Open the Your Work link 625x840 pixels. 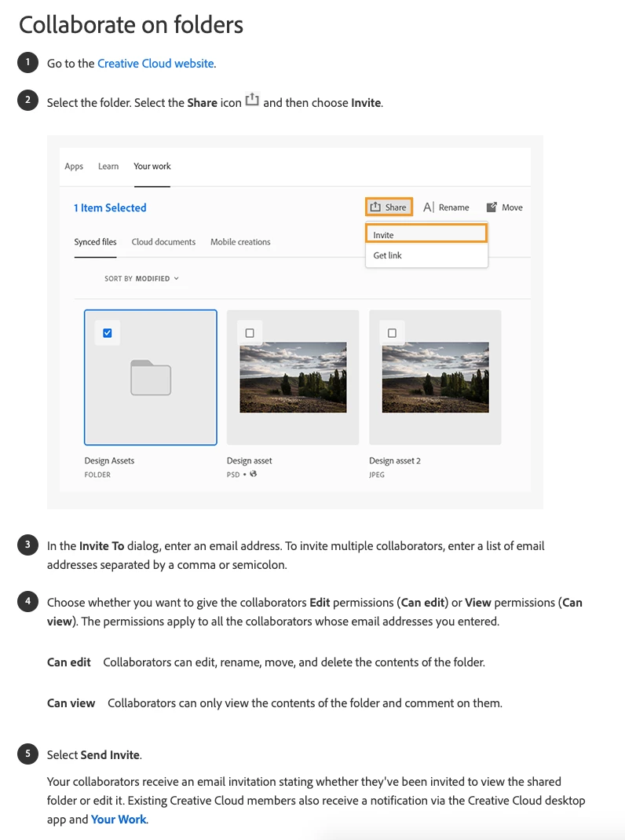click(x=119, y=819)
